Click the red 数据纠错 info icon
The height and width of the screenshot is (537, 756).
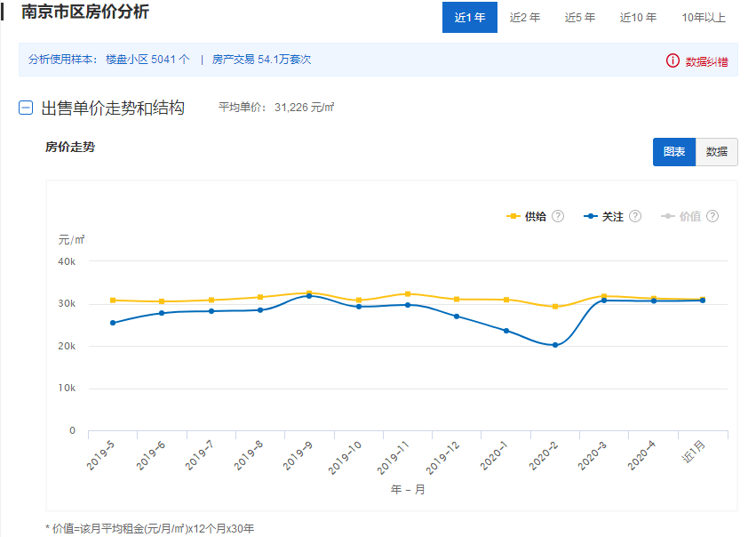tap(672, 61)
